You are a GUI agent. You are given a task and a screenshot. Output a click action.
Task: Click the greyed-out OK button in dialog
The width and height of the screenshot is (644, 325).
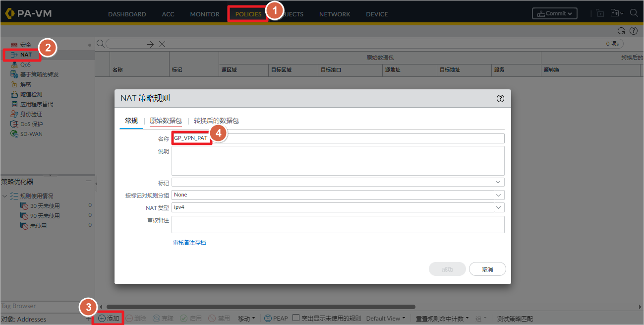(x=447, y=269)
